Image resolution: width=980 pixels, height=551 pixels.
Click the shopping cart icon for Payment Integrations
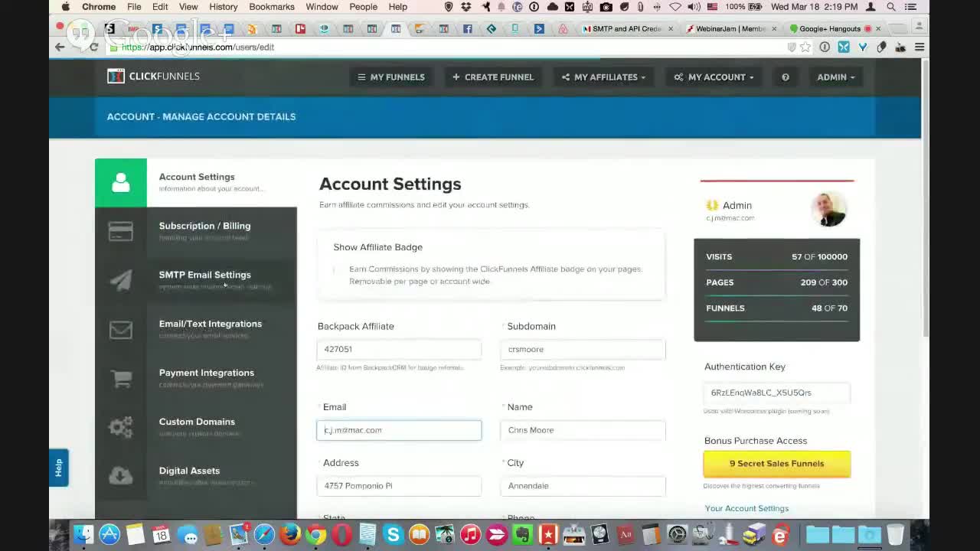tap(121, 379)
